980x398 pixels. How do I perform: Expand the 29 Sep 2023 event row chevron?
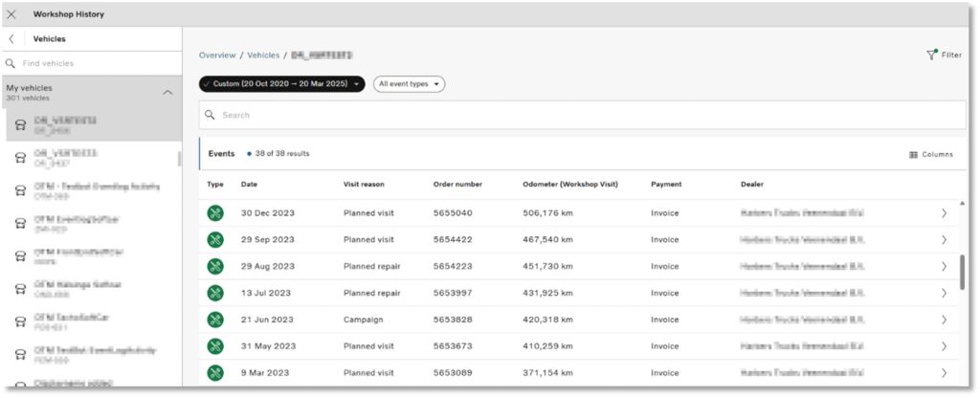pyautogui.click(x=944, y=239)
